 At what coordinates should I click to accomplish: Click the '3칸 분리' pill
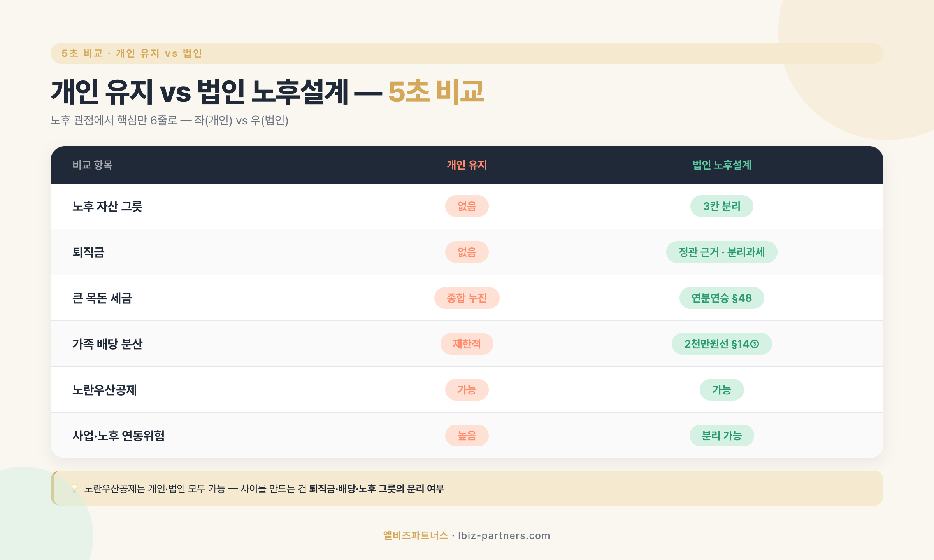(722, 206)
